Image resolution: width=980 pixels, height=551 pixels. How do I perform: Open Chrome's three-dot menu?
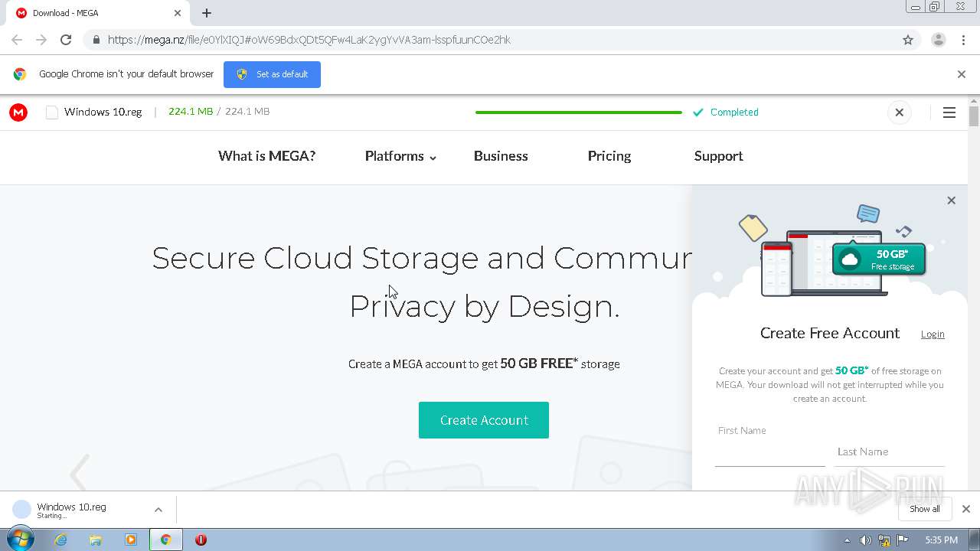pyautogui.click(x=963, y=40)
